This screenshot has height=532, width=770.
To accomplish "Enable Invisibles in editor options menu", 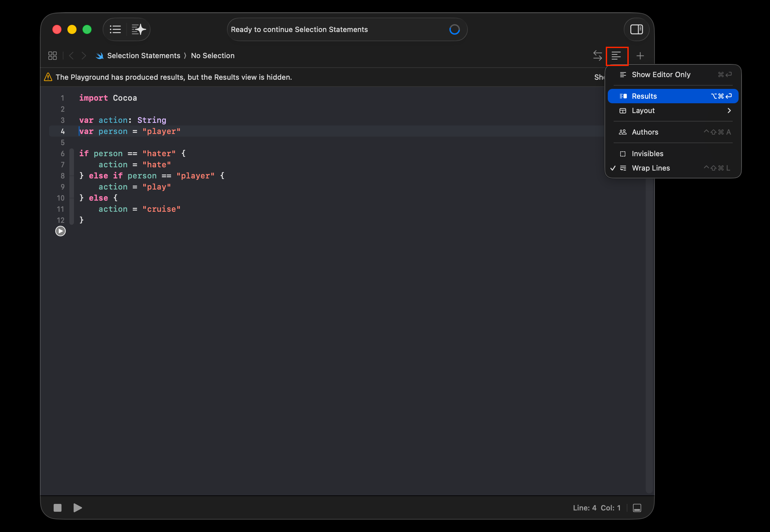I will [647, 154].
